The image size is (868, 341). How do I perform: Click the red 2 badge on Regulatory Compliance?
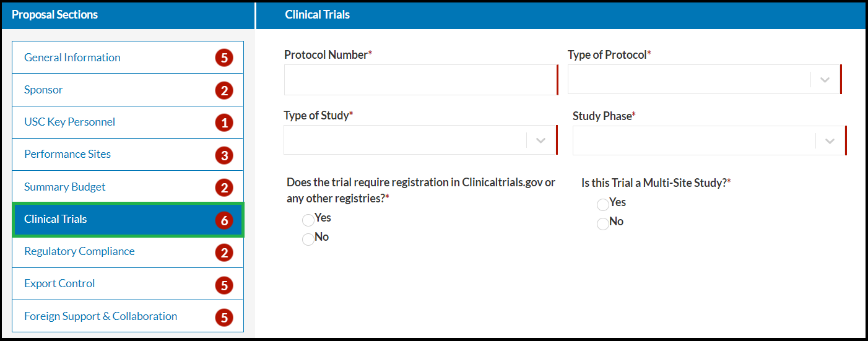tap(224, 253)
